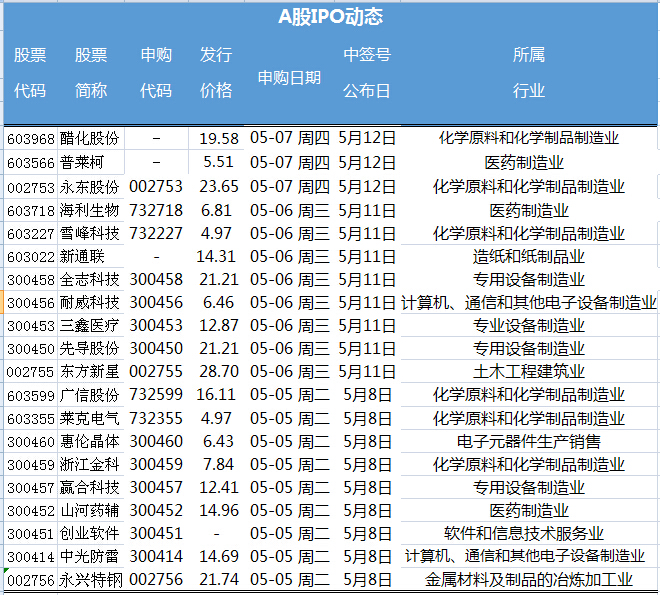Select subscription code cell 300457
This screenshot has width=660, height=595.
[156, 487]
